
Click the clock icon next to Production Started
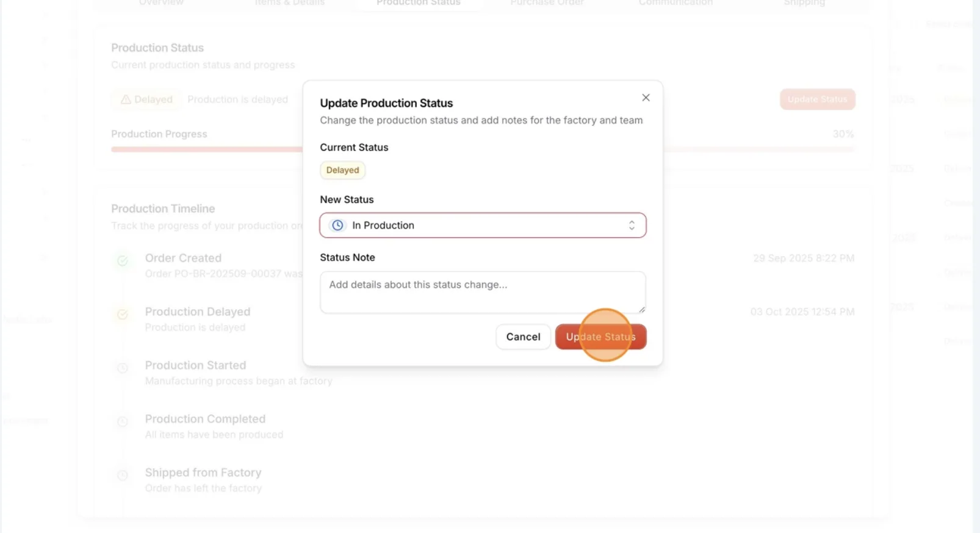(123, 368)
